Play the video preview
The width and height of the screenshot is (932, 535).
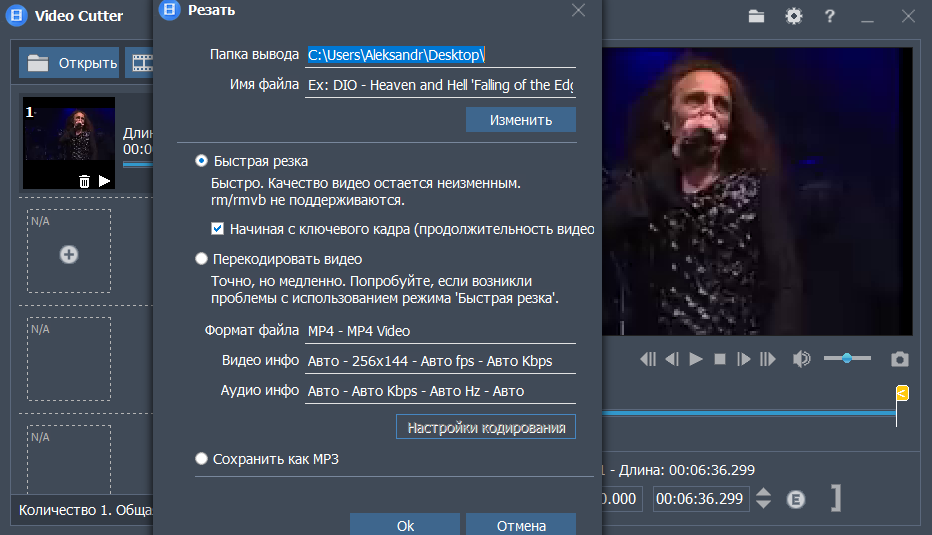(696, 359)
